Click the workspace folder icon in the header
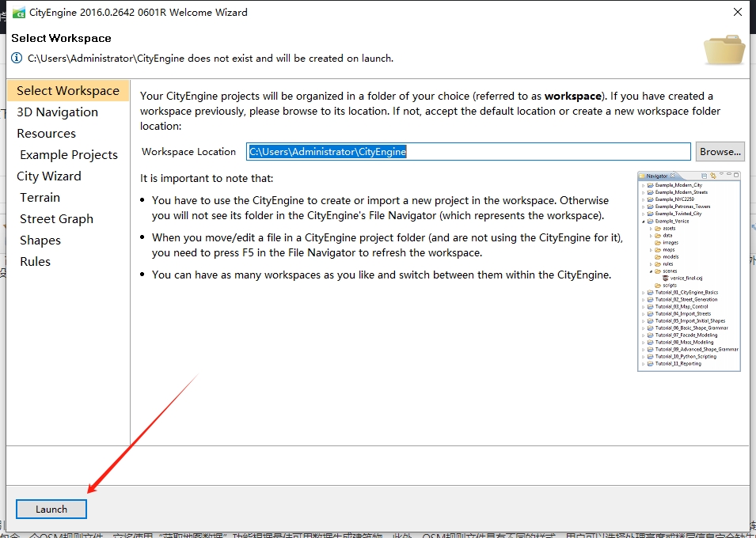 724,50
